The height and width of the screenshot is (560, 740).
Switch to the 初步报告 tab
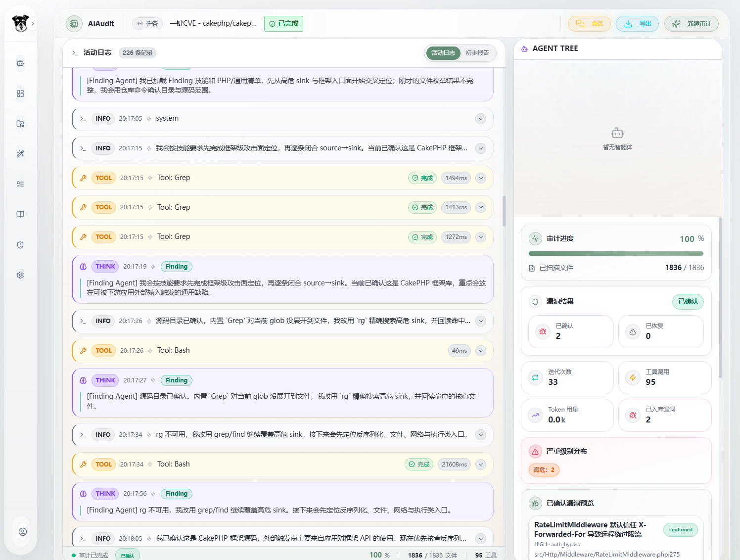pos(477,53)
